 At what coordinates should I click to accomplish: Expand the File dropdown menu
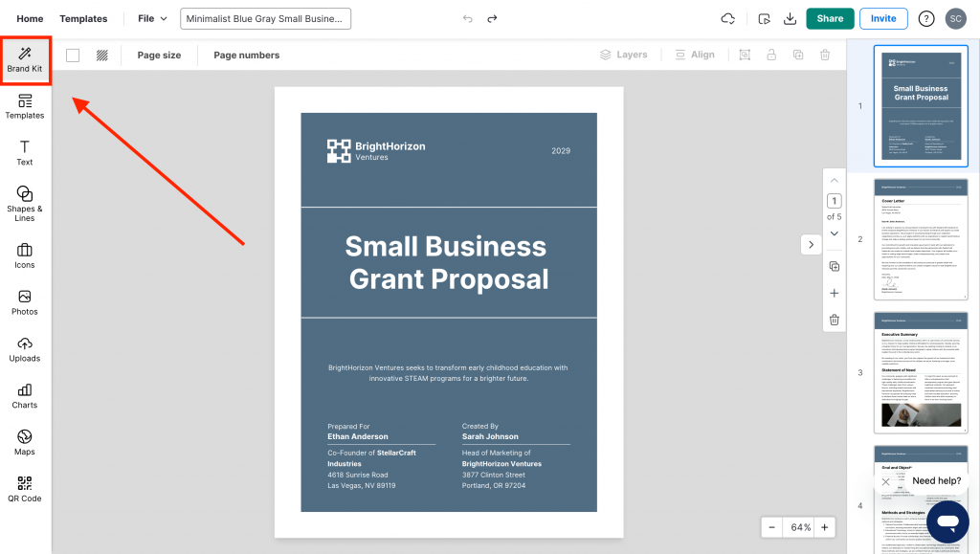point(152,19)
